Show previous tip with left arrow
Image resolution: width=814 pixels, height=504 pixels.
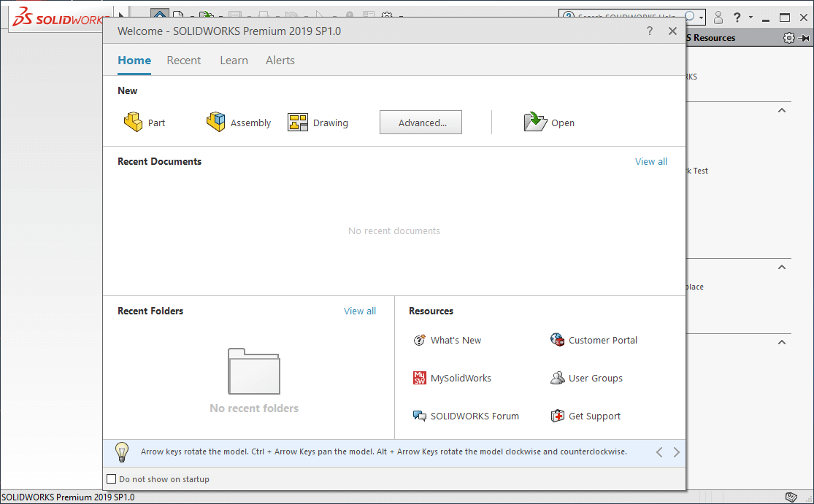[x=659, y=452]
